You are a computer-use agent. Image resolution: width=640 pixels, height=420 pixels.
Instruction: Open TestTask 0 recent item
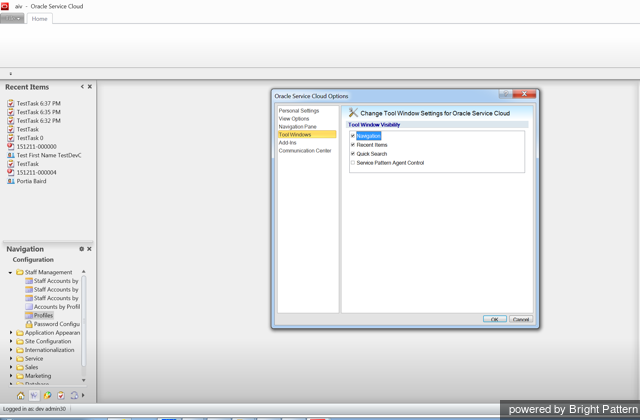coord(25,138)
